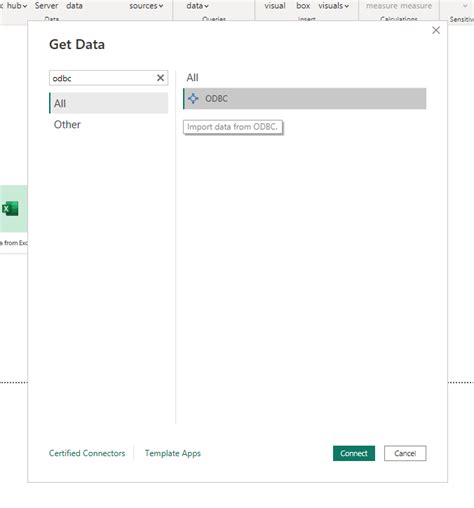Click the visual button in Insert group
474x508 pixels.
(x=275, y=6)
